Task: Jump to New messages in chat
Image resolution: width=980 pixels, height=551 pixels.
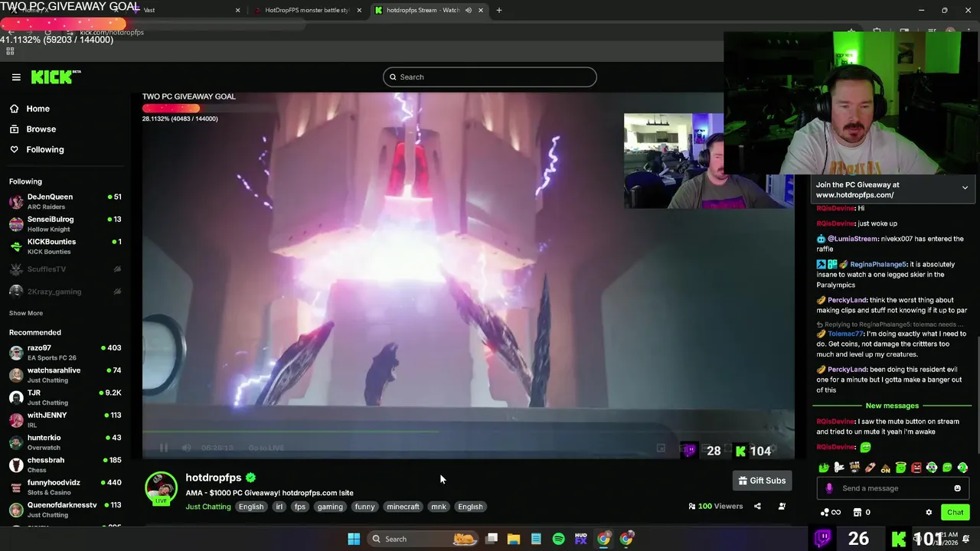Action: tap(892, 406)
